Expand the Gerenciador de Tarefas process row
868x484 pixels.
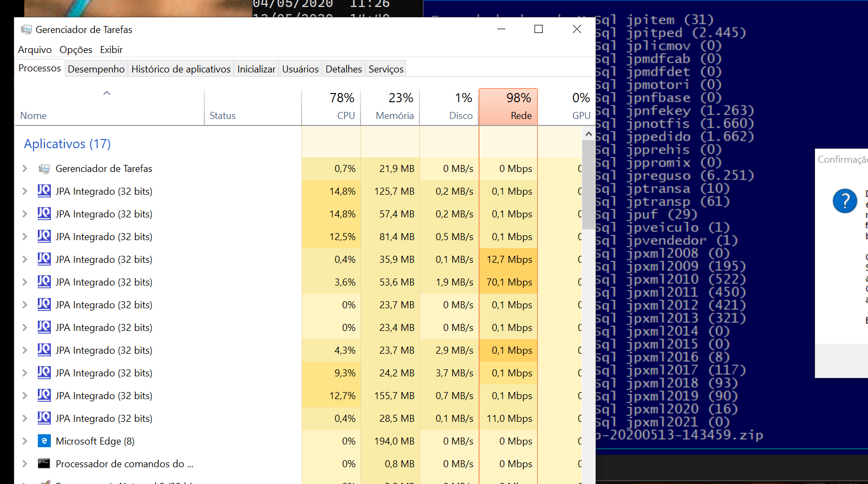coord(25,169)
